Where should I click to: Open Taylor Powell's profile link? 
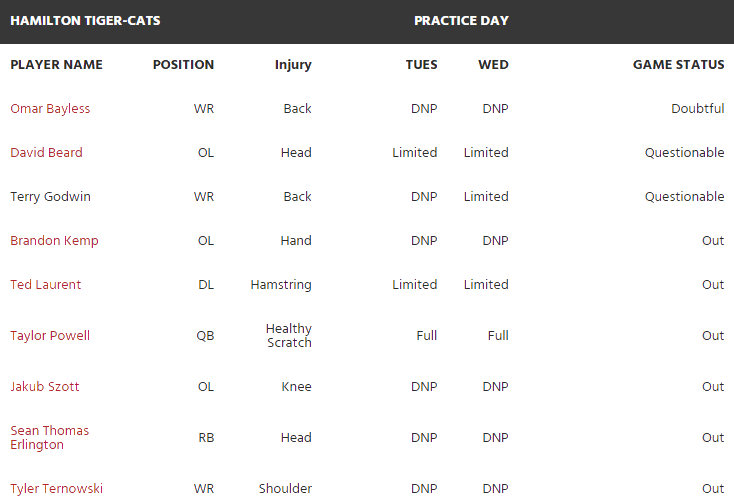(50, 336)
